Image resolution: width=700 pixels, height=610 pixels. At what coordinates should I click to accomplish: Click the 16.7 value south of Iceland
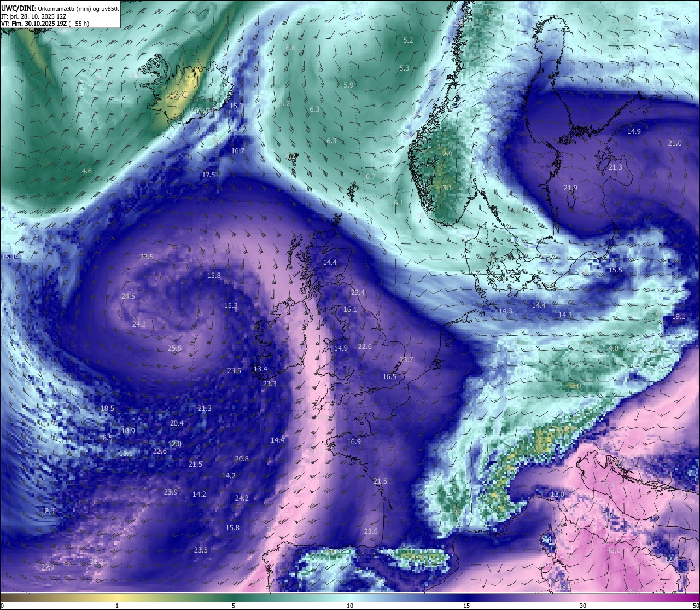tap(238, 150)
